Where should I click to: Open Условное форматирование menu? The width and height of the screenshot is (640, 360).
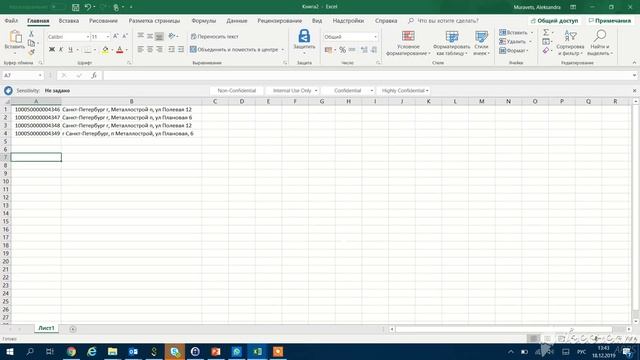coord(408,43)
